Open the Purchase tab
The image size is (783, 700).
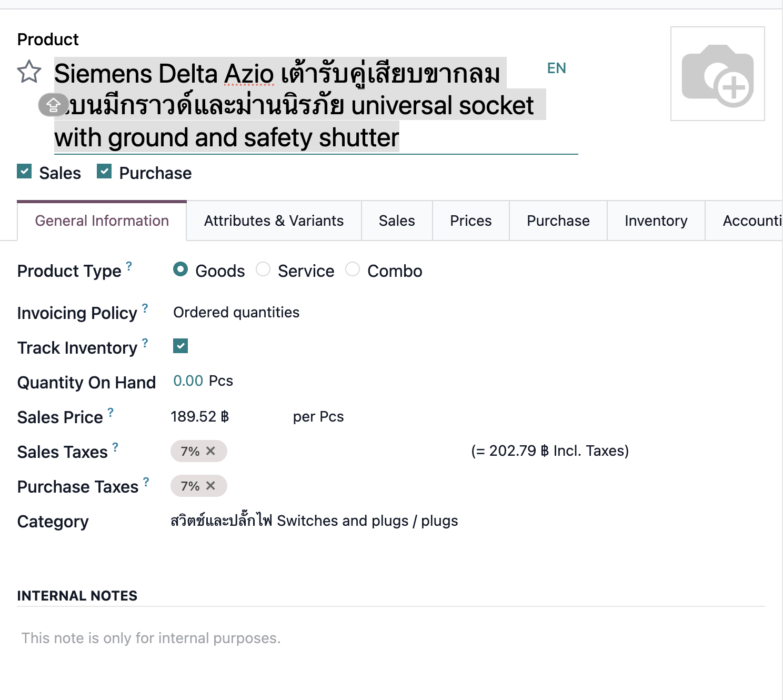(x=558, y=221)
